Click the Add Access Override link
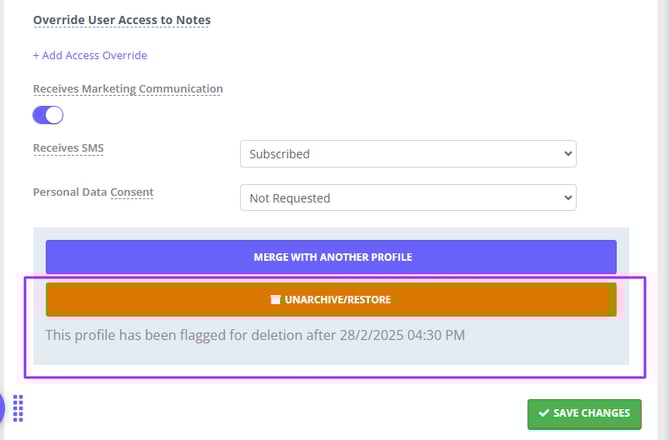Viewport: 670px width, 440px height. [94, 55]
